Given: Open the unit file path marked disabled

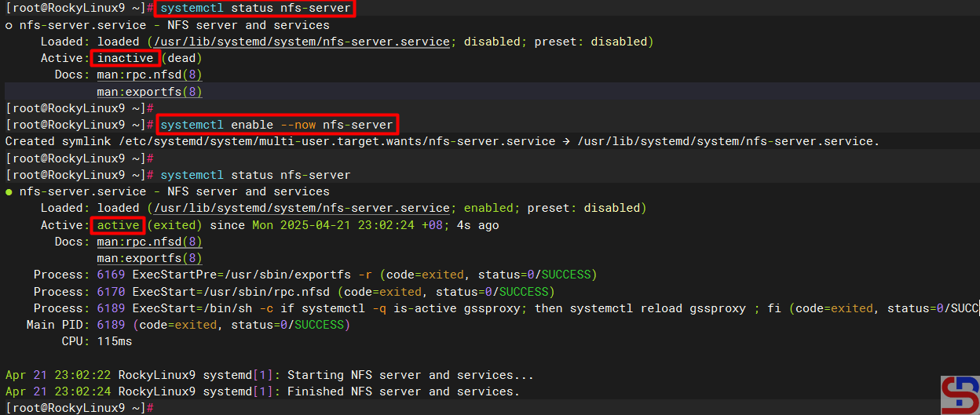Looking at the screenshot, I should point(302,42).
